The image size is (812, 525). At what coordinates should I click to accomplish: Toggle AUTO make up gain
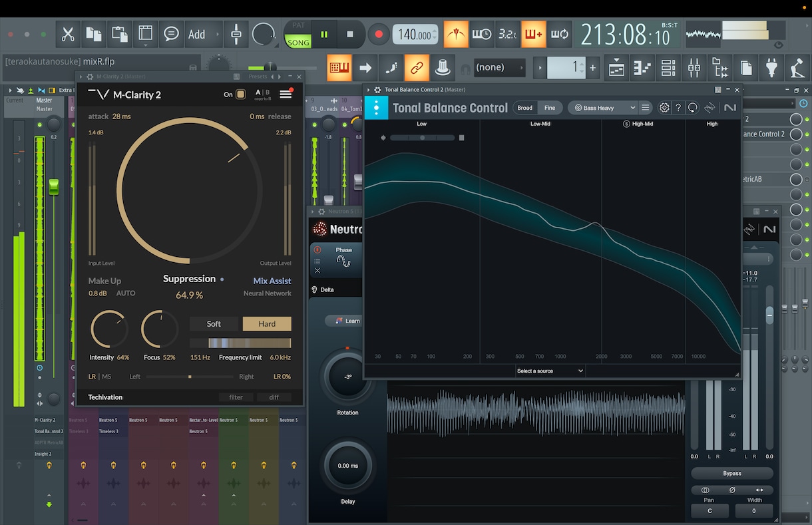click(126, 293)
